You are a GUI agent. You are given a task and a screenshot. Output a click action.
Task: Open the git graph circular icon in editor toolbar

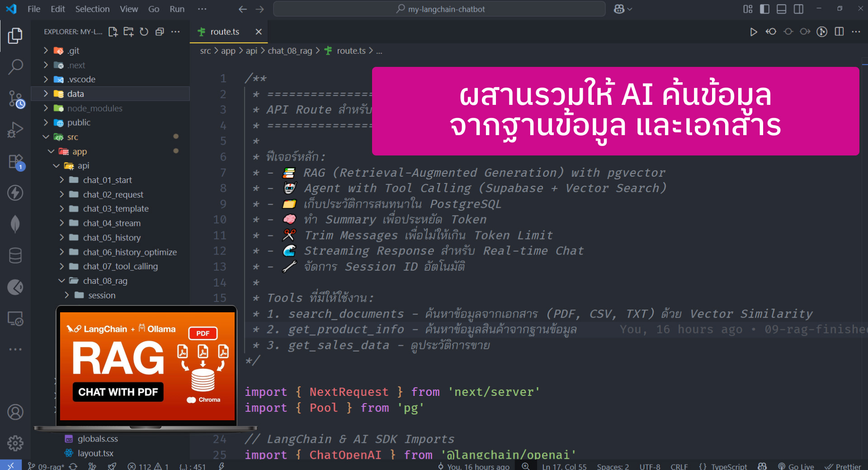click(822, 32)
